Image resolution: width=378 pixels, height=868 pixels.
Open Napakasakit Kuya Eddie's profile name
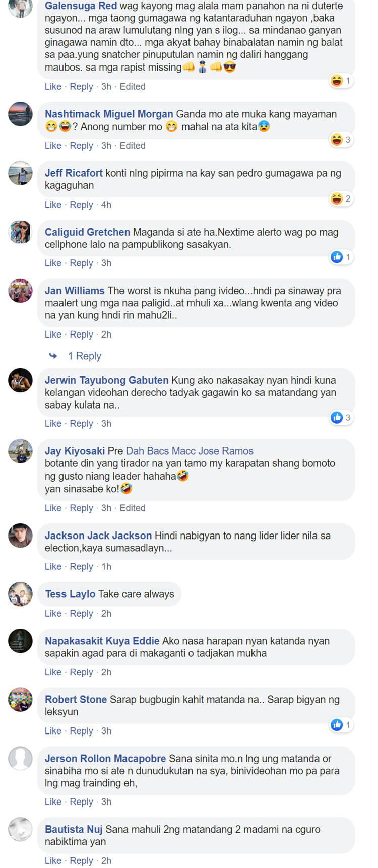(x=102, y=641)
